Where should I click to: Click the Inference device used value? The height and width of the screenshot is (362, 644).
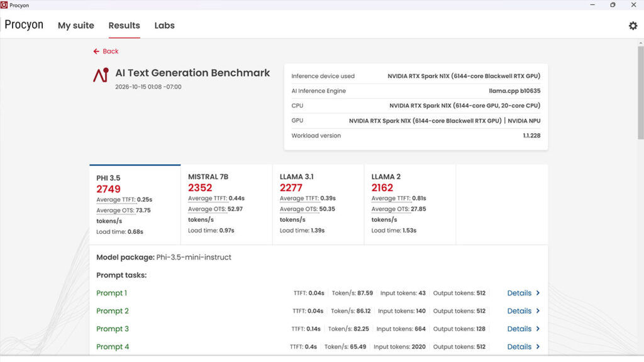(464, 76)
